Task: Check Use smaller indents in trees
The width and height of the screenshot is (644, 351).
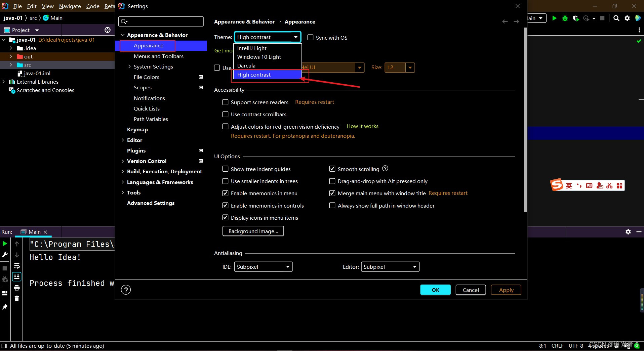Action: [x=226, y=181]
